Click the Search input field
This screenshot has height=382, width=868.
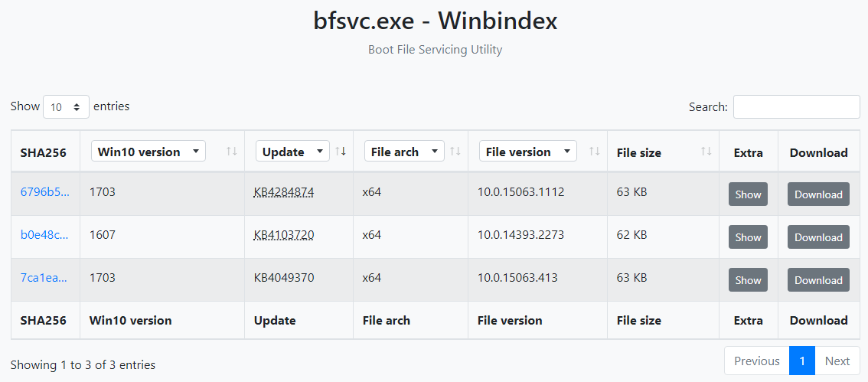click(x=797, y=107)
